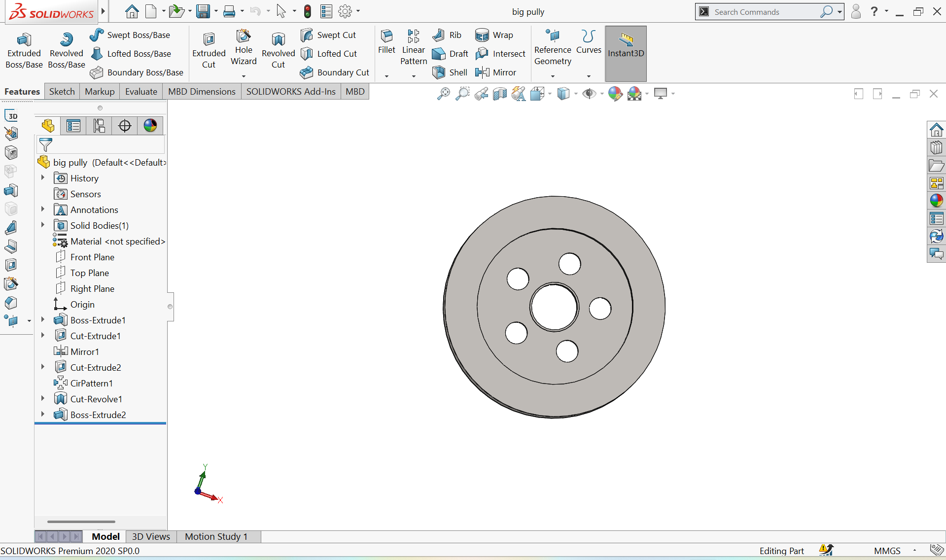Open the Reference Geometry dropdown arrow
Screen dimensions: 946x560
[553, 76]
